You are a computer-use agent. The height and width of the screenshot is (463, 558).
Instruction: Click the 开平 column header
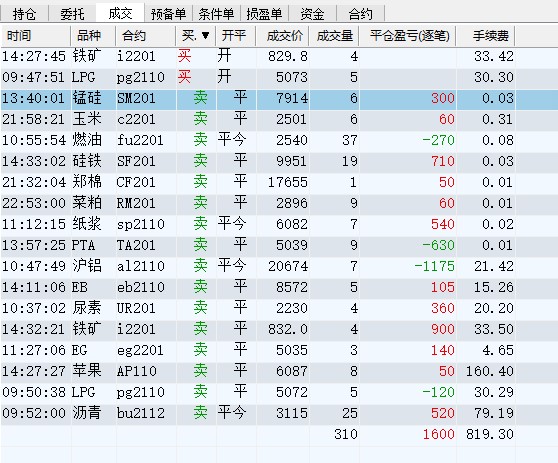click(236, 36)
